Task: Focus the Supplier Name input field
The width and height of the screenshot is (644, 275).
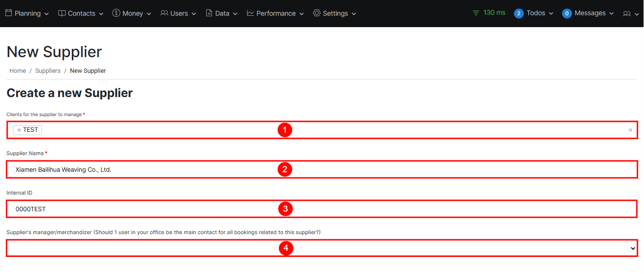Action: (322, 169)
